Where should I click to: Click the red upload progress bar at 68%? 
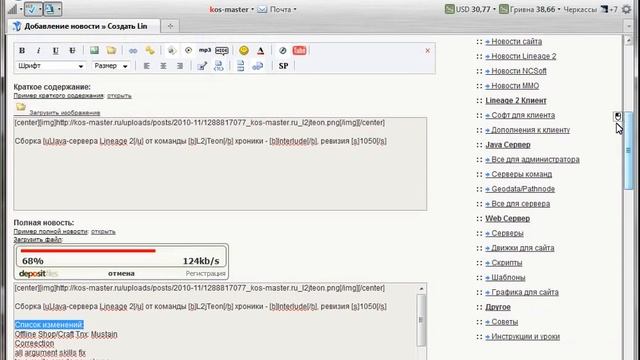(x=88, y=251)
